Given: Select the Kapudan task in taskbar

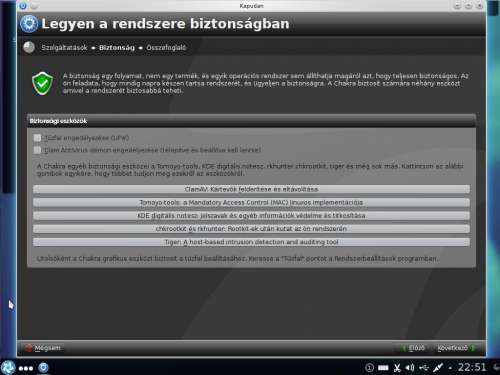Looking at the screenshot, I should point(43,368).
